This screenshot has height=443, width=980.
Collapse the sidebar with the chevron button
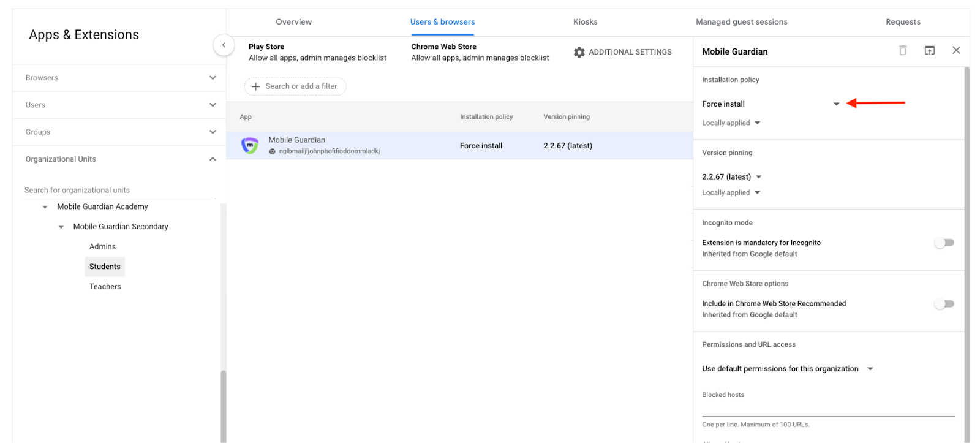[x=224, y=45]
